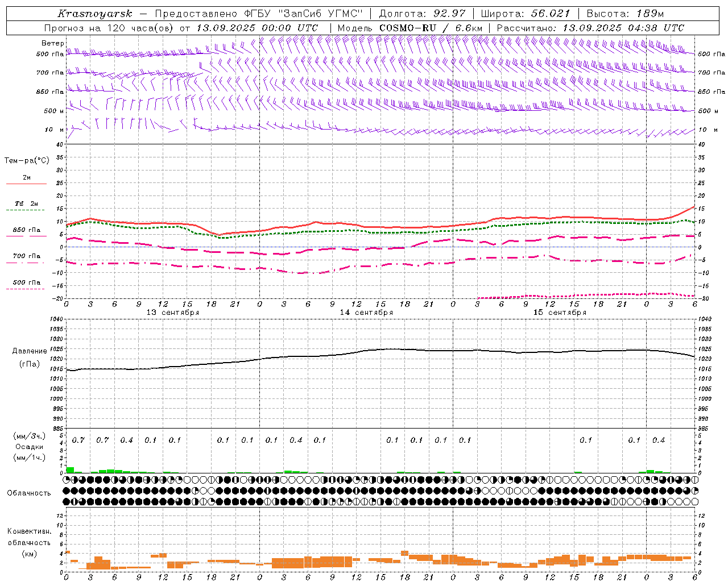This screenshot has width=728, height=582.
Task: Click the dotted pink line sample under 500 гПа legend
Action: tap(26, 289)
